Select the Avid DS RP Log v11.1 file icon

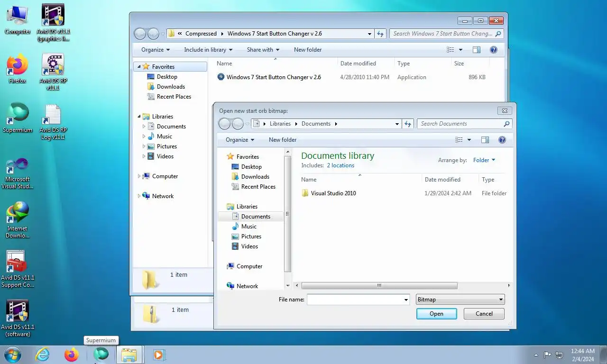[53, 122]
